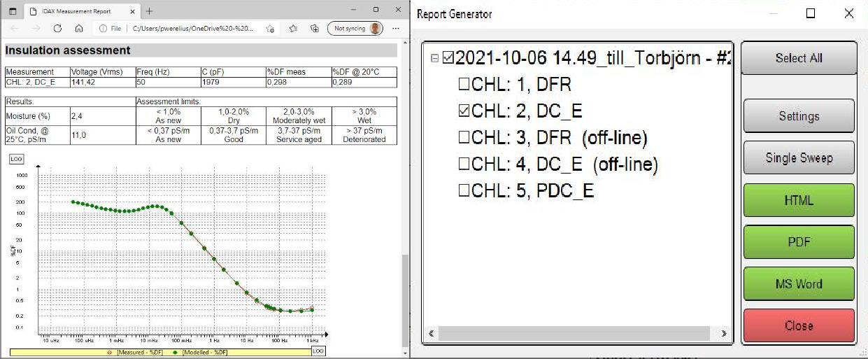The height and width of the screenshot is (359, 868).
Task: Enable the CHL: 5, PDC_E checkbox
Action: coord(464,190)
